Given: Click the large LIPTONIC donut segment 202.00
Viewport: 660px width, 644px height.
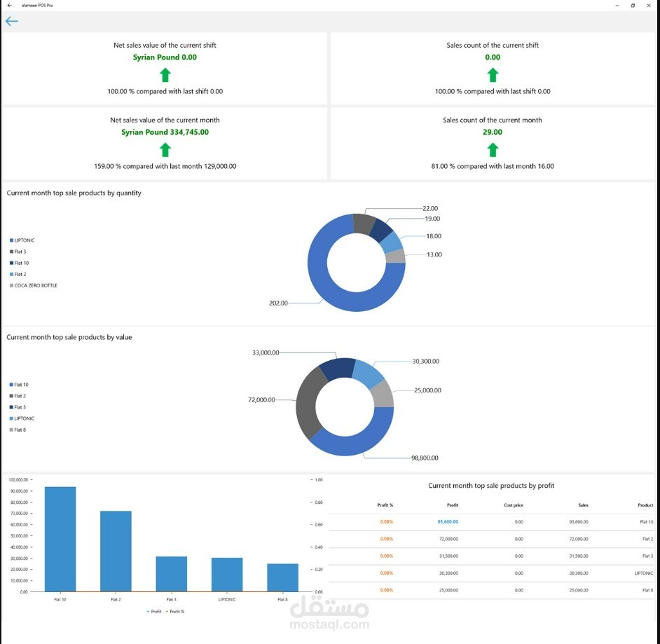Looking at the screenshot, I should [333, 294].
